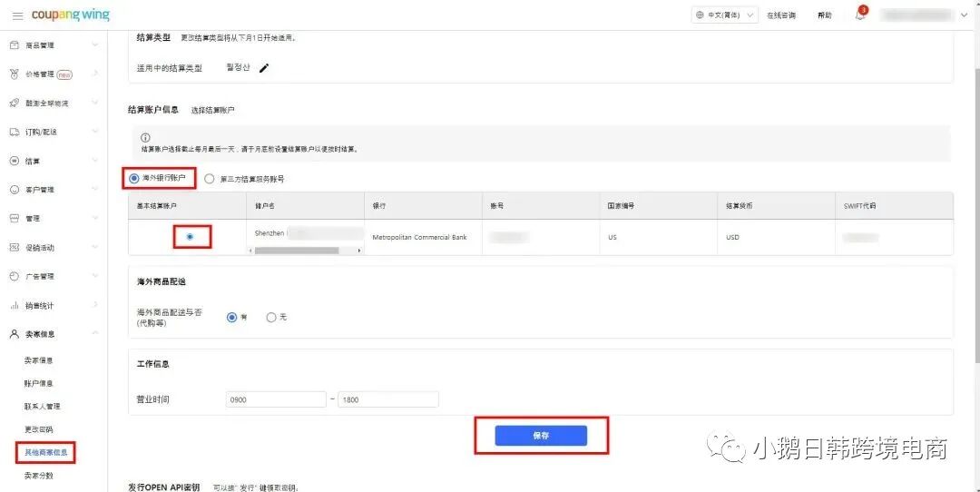This screenshot has width=980, height=492.
Task: Click the globe language icon
Action: point(700,15)
